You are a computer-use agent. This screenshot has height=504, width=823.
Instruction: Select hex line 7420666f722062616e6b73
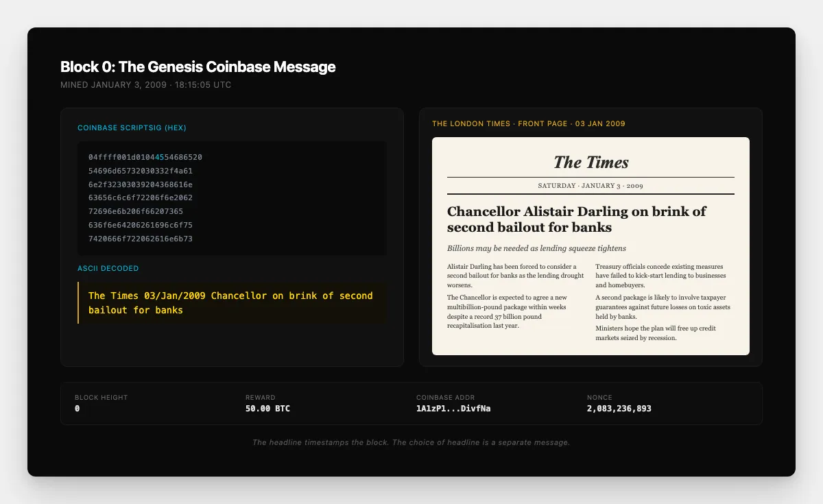141,239
